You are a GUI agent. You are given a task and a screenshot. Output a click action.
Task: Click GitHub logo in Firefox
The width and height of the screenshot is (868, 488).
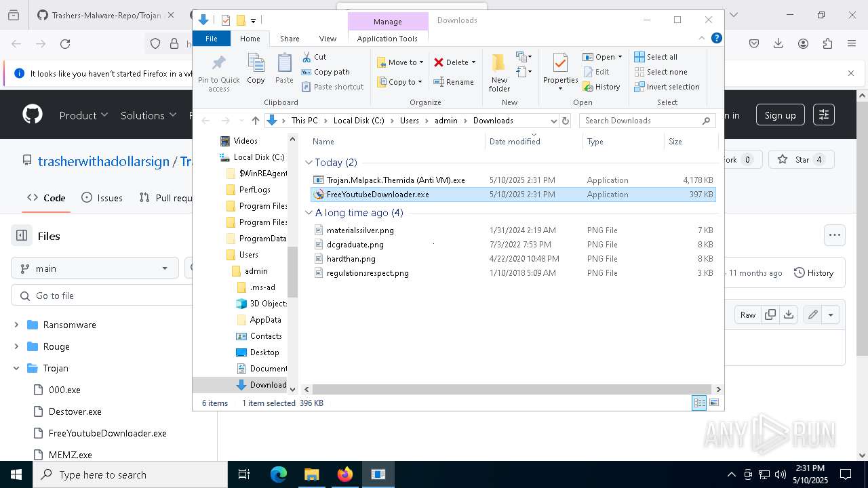pos(33,115)
